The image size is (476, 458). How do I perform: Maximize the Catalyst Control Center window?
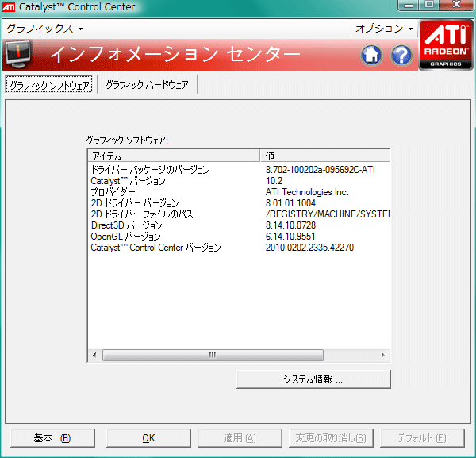(428, 6)
